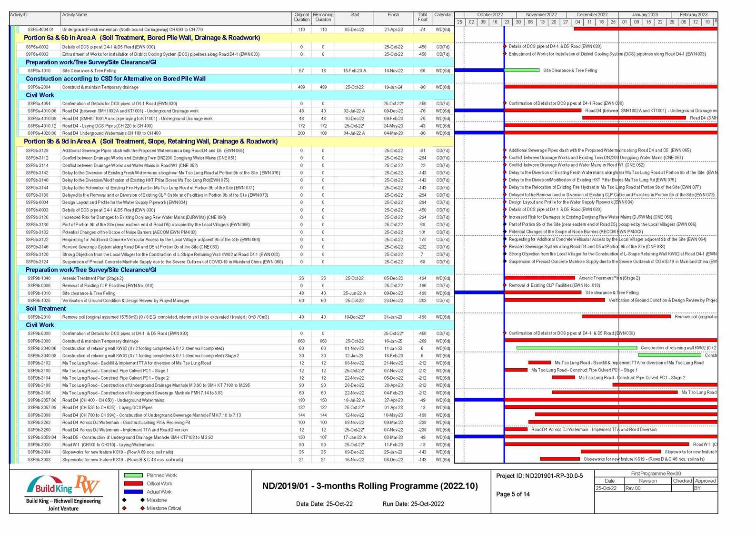Click activity ID S8P9b-2010
756x535 pixels.
click(39, 317)
